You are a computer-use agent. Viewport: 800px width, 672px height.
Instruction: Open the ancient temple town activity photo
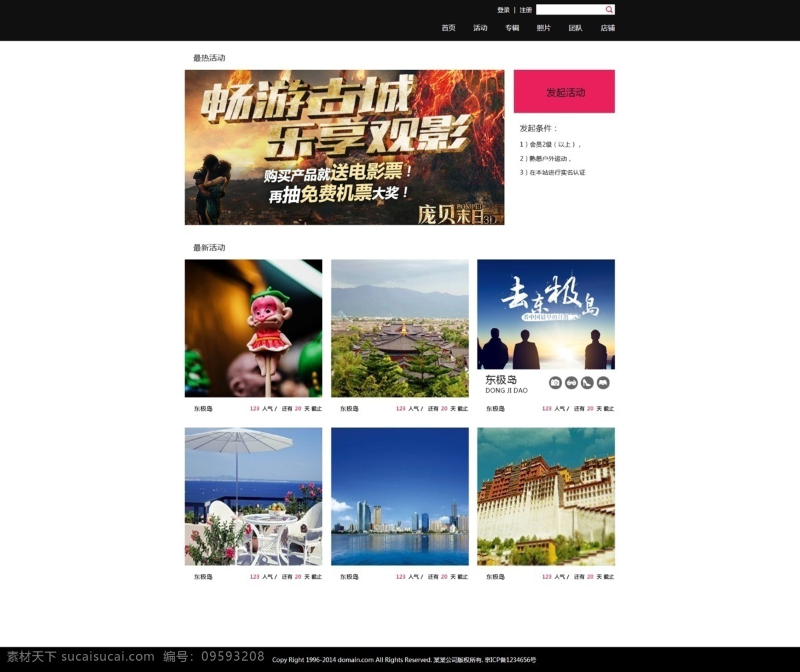point(400,329)
